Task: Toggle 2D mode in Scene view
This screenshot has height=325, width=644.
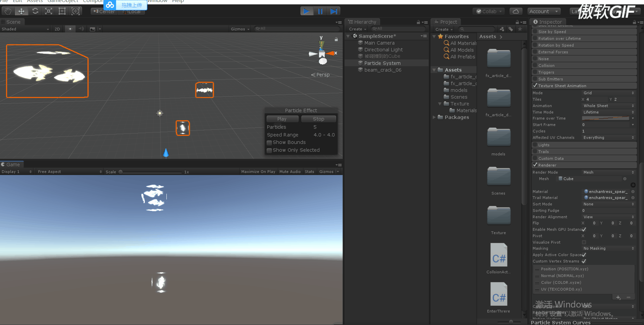Action: (57, 29)
